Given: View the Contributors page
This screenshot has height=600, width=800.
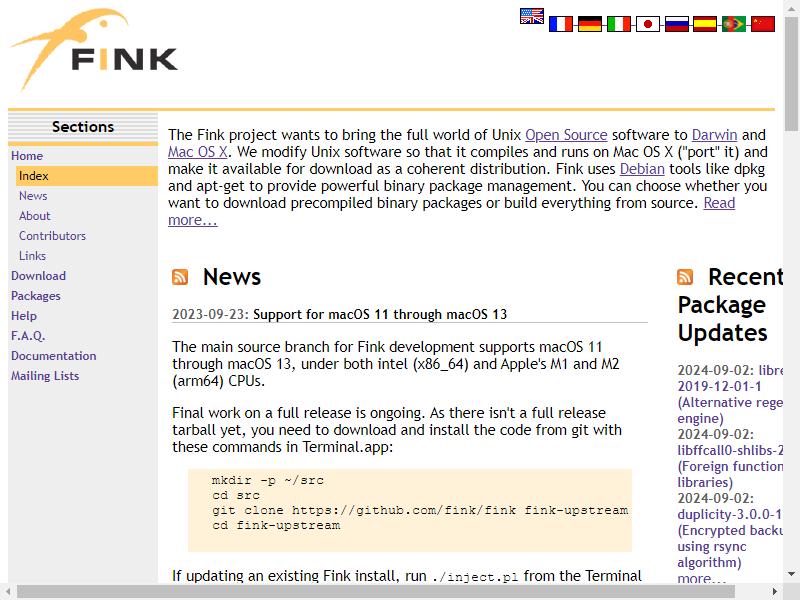Looking at the screenshot, I should (53, 236).
